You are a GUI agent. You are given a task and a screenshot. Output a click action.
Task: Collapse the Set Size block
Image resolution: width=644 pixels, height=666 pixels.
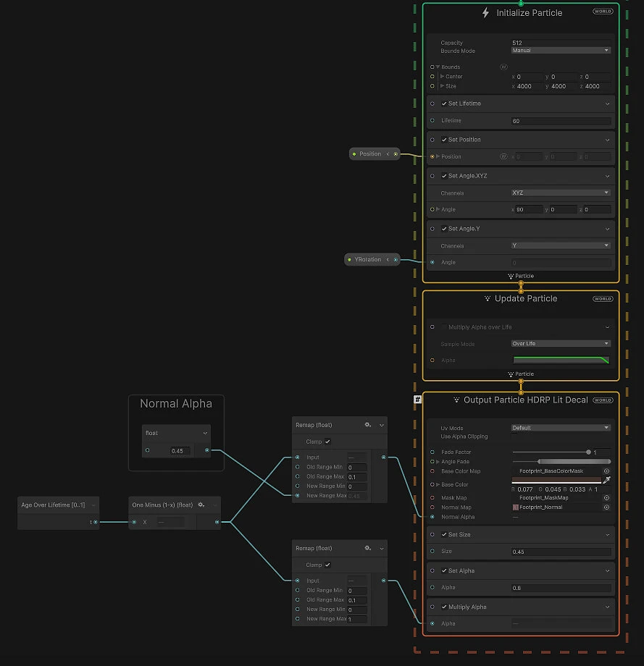click(607, 535)
